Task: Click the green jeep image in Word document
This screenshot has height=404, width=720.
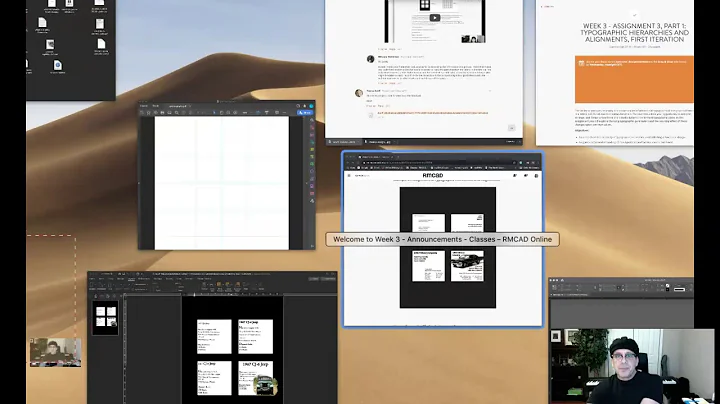Action: [x=265, y=385]
